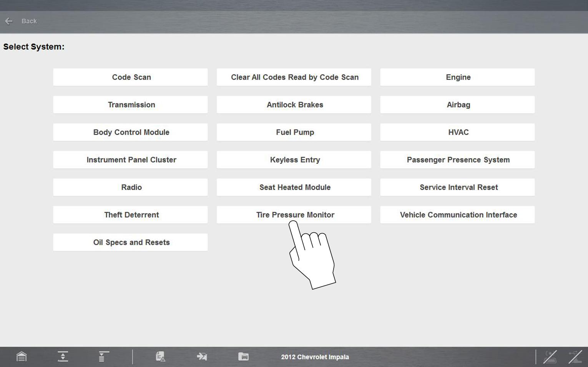Click the 2012 Chevrolet Impala vehicle label
Viewport: 588px width, 367px height.
point(315,357)
